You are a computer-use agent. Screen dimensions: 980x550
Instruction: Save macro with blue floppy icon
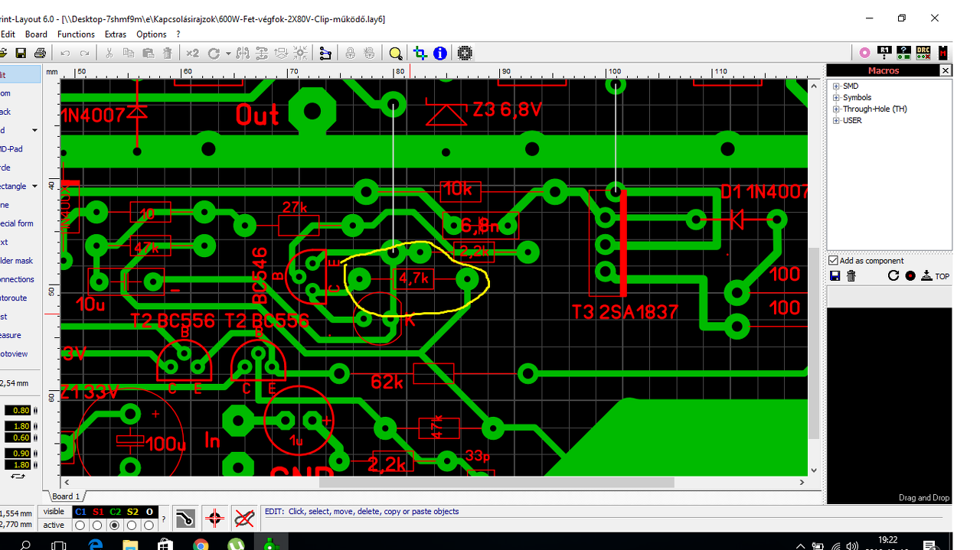835,275
